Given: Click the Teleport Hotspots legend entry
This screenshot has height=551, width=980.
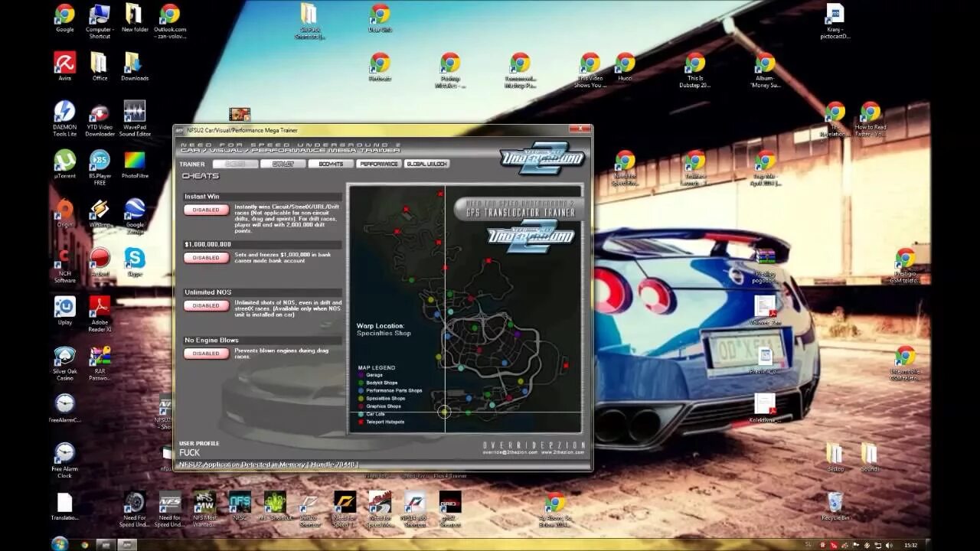Looking at the screenshot, I should point(381,422).
